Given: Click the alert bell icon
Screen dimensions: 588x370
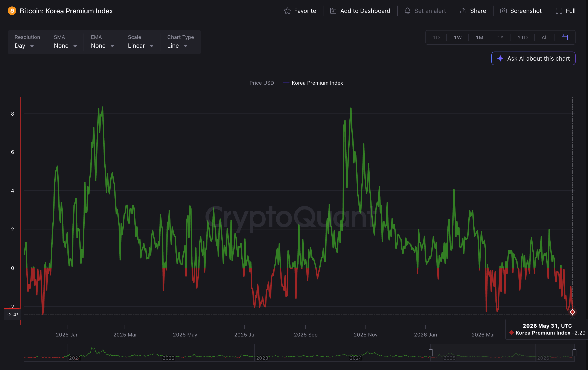Looking at the screenshot, I should coord(407,11).
